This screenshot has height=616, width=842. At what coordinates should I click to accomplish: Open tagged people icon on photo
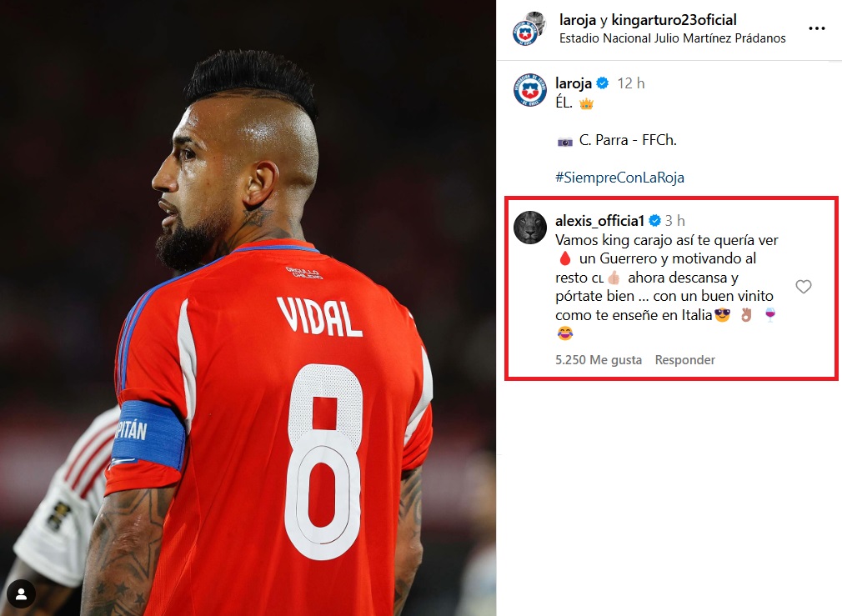(x=22, y=594)
